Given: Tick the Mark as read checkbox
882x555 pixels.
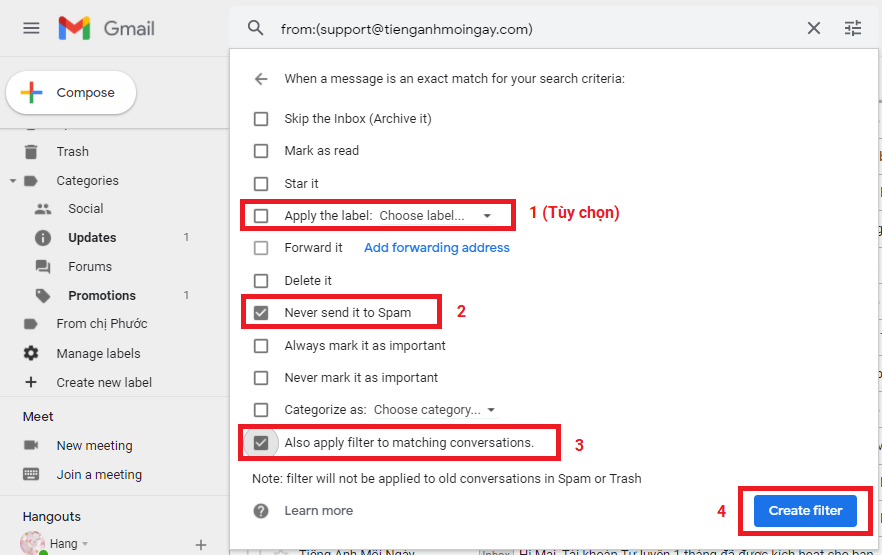Looking at the screenshot, I should click(261, 151).
